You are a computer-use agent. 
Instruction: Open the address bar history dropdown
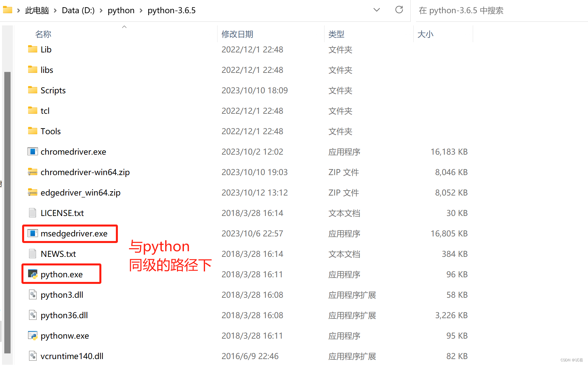(x=376, y=10)
